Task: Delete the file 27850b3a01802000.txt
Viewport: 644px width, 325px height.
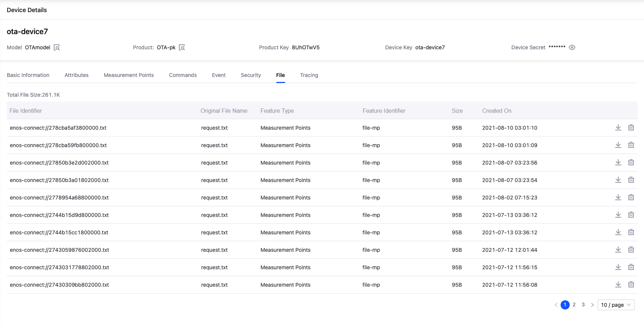Action: tap(631, 180)
